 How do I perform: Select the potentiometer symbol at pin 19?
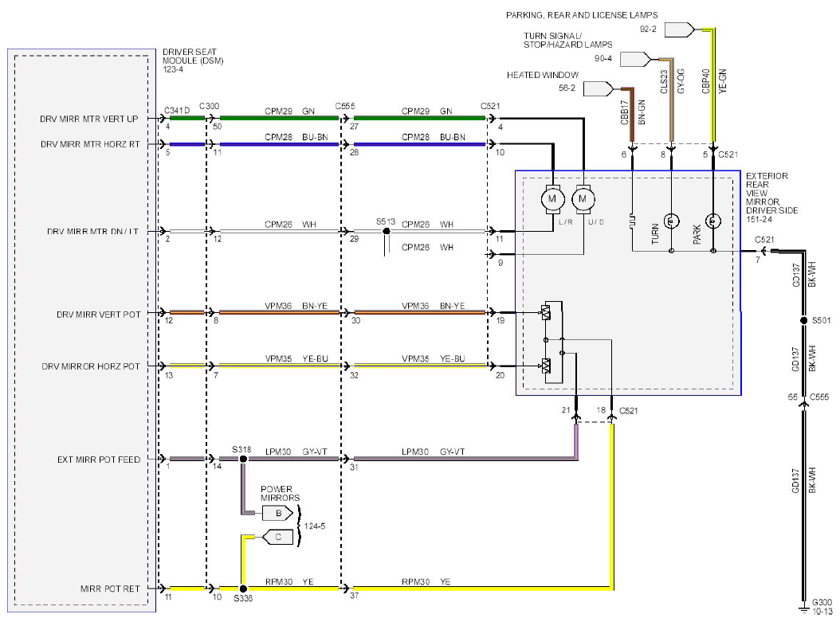pyautogui.click(x=546, y=312)
